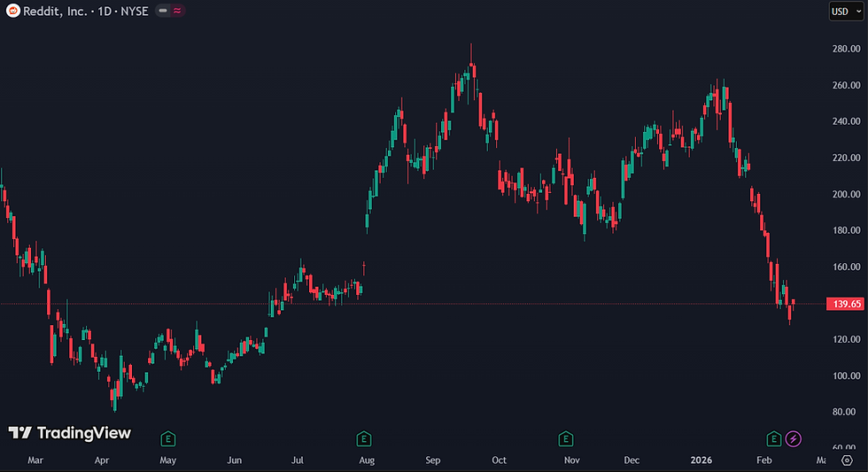Open chart settings via the hexagon gear icon
Viewport: 868px width, 472px height.
(847, 460)
